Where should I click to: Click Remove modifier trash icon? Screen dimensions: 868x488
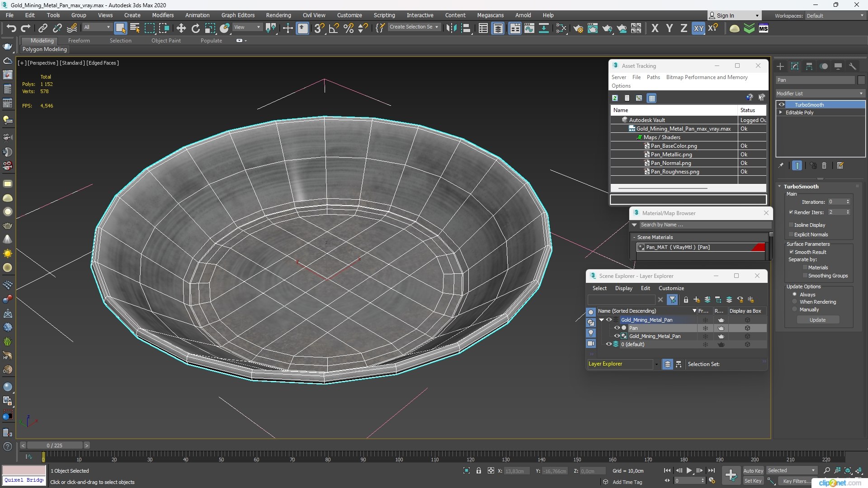click(x=824, y=166)
